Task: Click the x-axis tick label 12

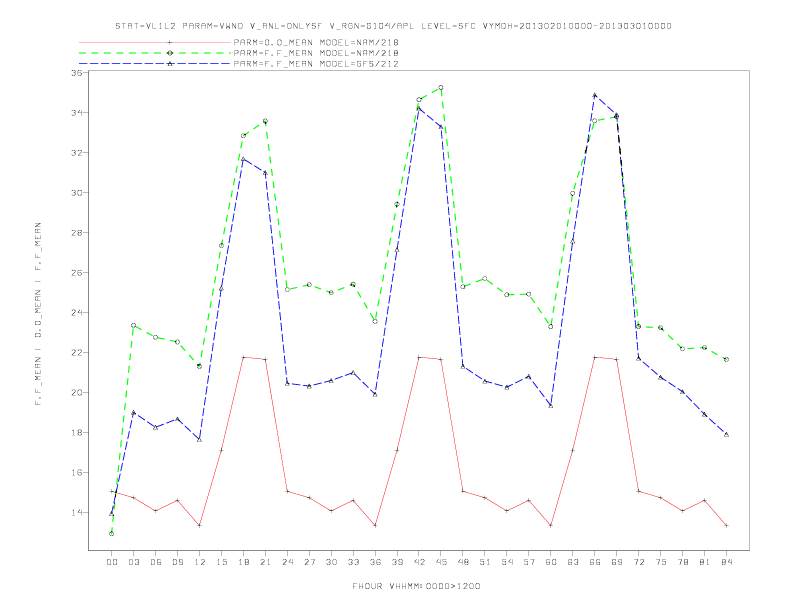Action: tap(200, 562)
